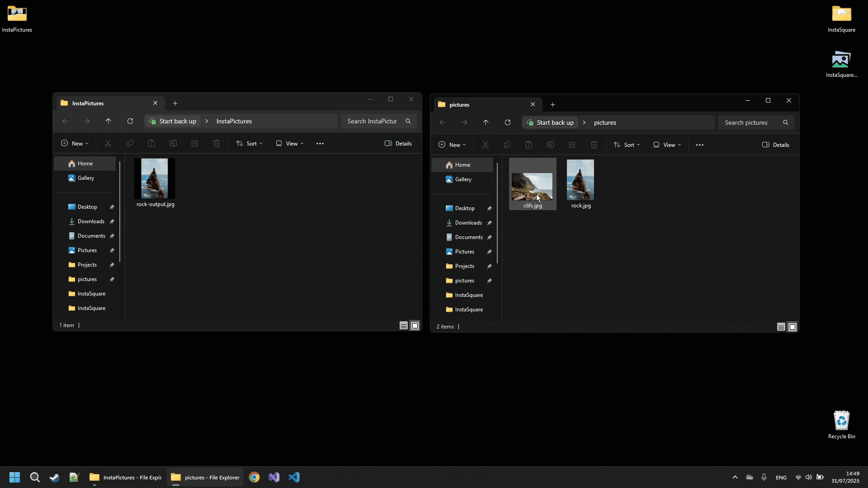This screenshot has width=868, height=488.
Task: Switch pictures window to details layout
Action: pos(781,326)
